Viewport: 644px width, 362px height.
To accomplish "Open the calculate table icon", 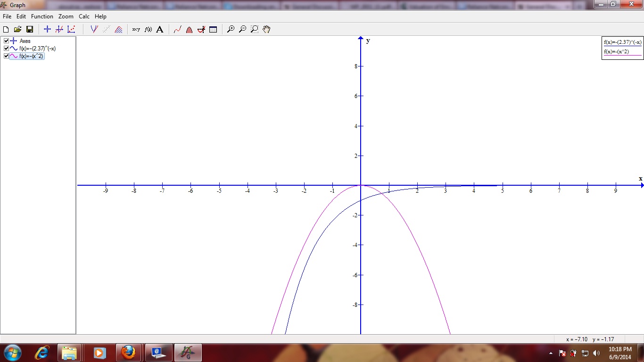I will tap(213, 29).
